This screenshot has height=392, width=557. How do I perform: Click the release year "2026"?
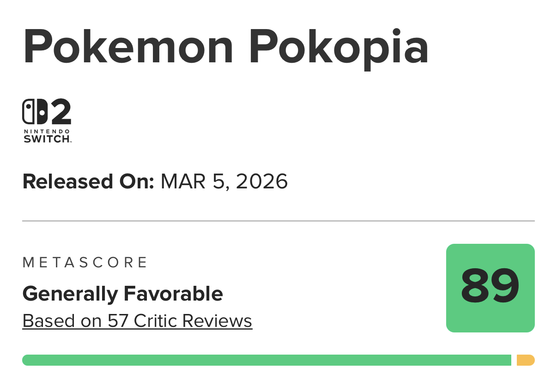coord(262,181)
